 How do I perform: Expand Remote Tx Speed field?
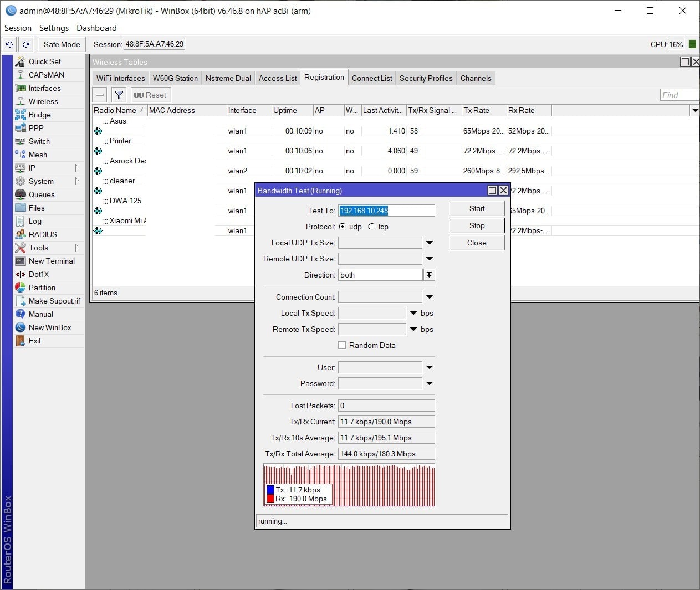[413, 329]
